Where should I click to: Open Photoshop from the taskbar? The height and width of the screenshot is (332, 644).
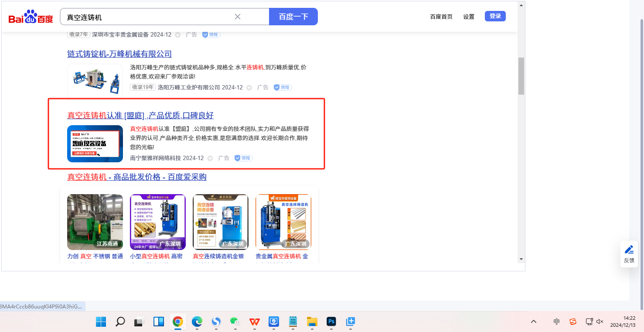click(x=331, y=322)
